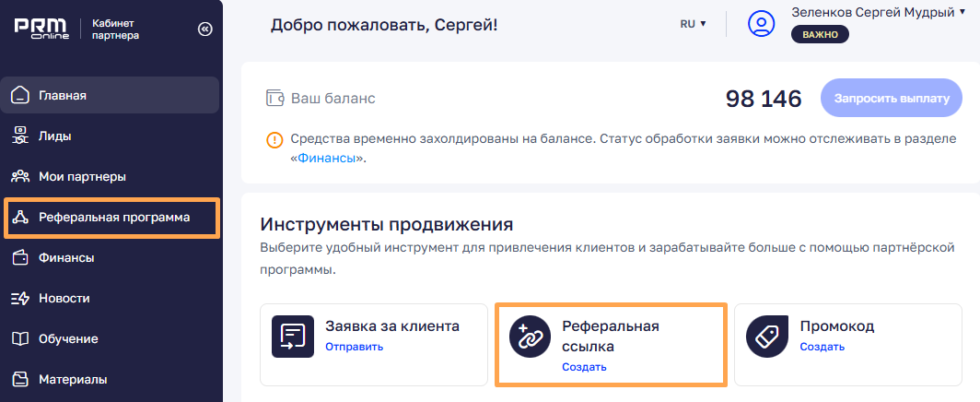This screenshot has height=402, width=980.
Task: Click Отправить under Заявка за клиента
Action: (354, 347)
